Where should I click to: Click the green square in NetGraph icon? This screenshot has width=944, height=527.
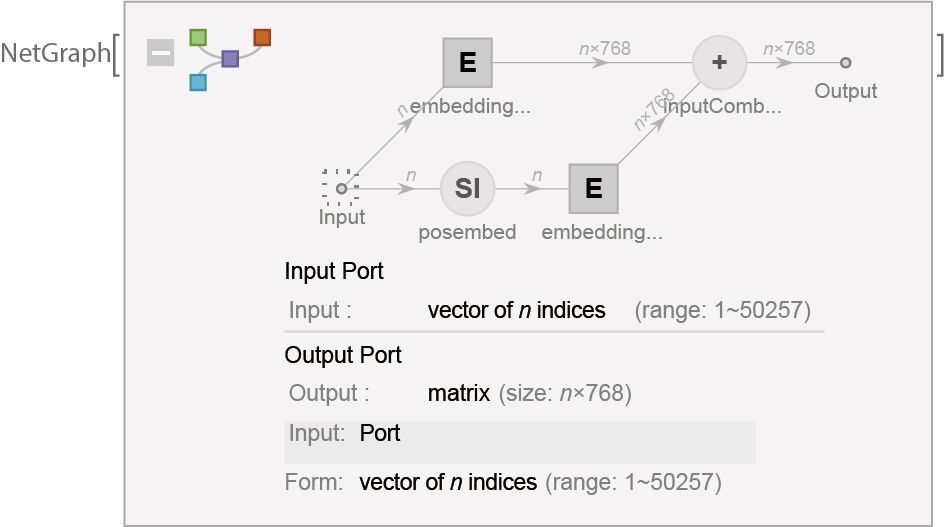point(198,38)
